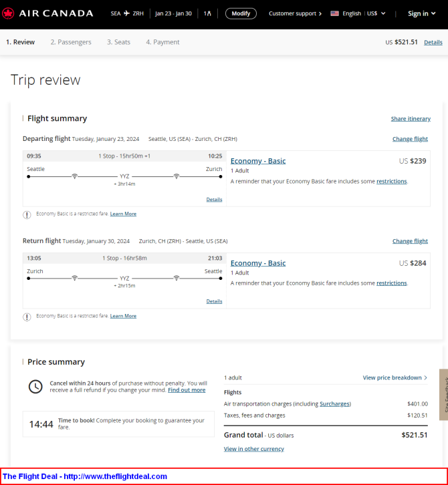Click View in other currency link
448x485 pixels.
point(254,449)
